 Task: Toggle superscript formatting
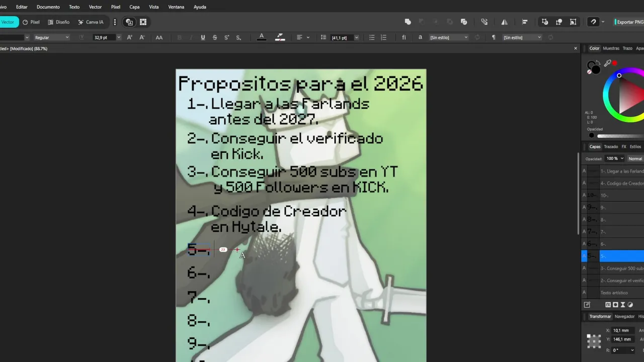[x=226, y=37]
